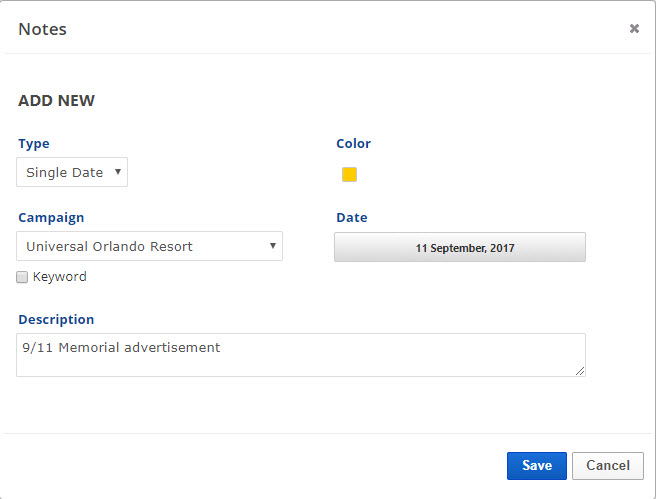Expand the Universal Orlando Resort campaign dropdown
The image size is (656, 499).
tap(149, 246)
